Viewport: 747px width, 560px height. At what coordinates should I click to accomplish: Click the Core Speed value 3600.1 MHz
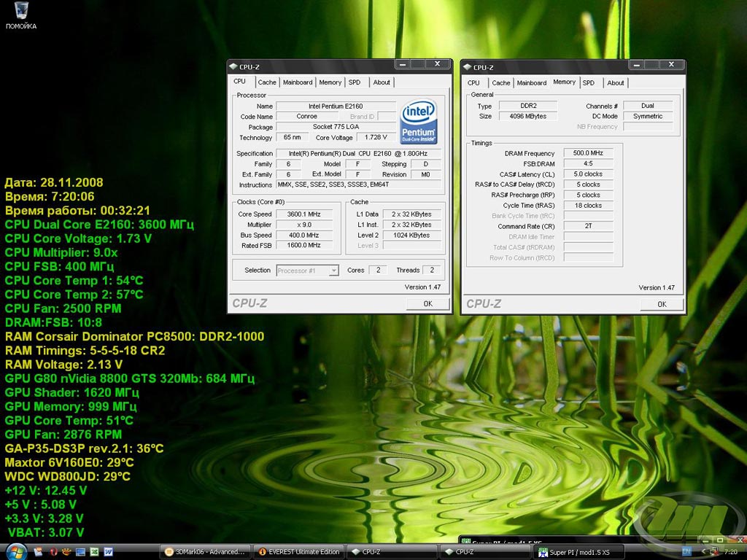(x=304, y=214)
